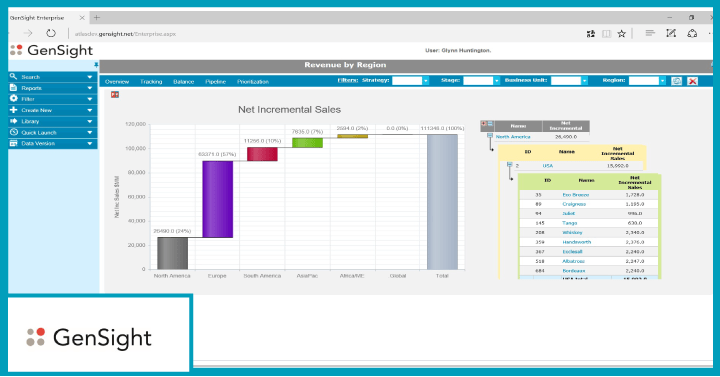
Task: Open the browser reading view icon
Action: tap(607, 34)
